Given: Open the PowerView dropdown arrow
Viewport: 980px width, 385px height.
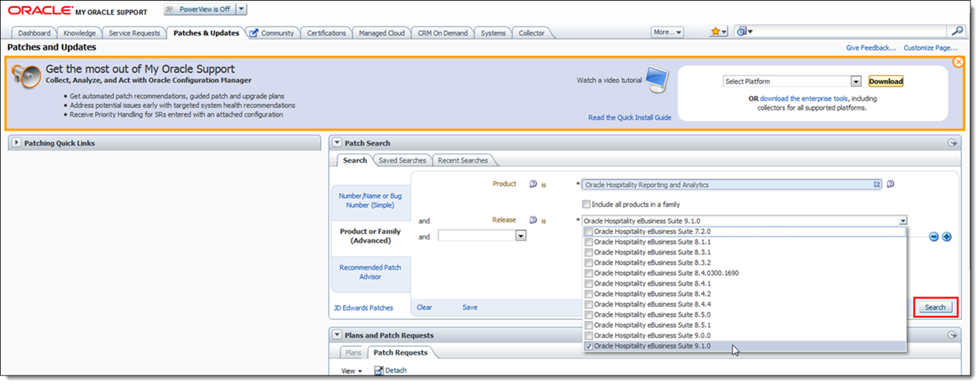Looking at the screenshot, I should click(242, 9).
